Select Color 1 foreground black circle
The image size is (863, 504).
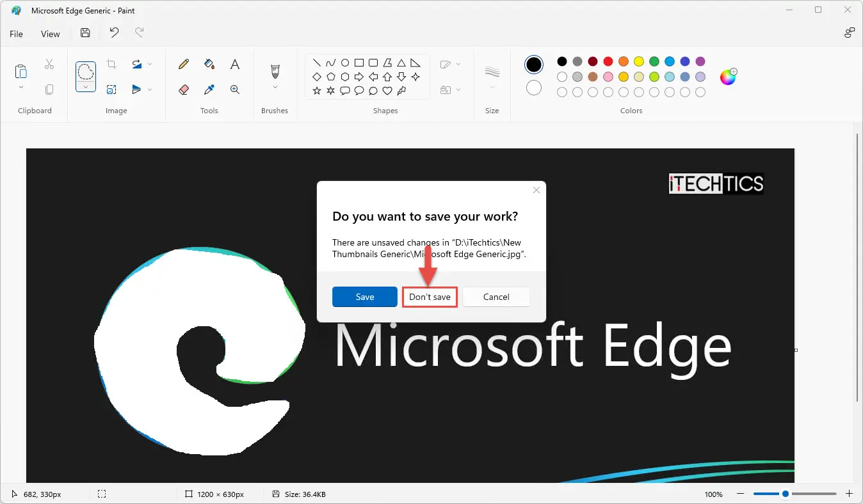point(534,65)
